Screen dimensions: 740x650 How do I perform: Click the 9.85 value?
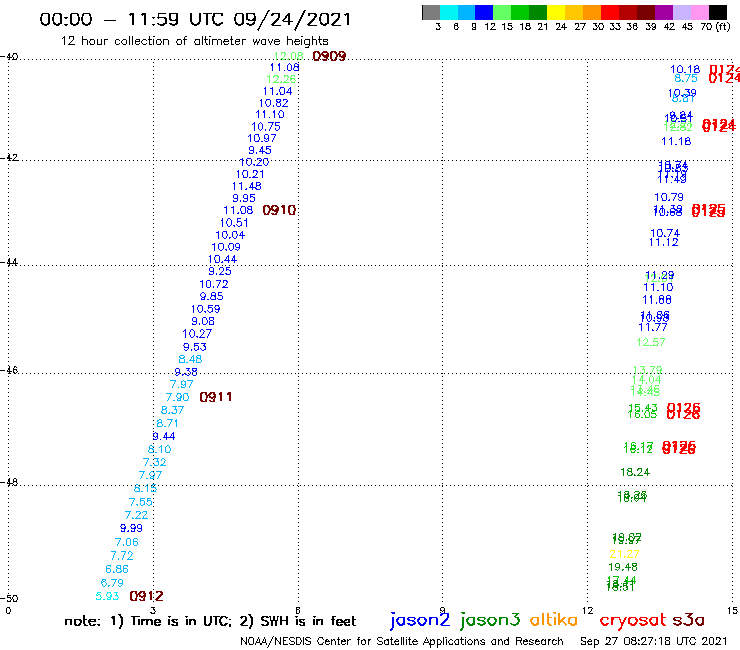pos(211,296)
